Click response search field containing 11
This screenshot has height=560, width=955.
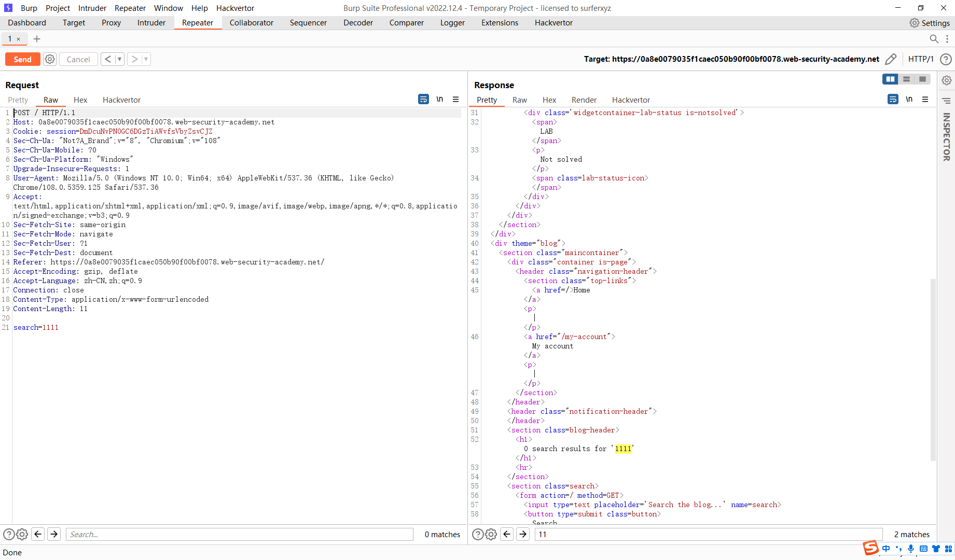709,534
